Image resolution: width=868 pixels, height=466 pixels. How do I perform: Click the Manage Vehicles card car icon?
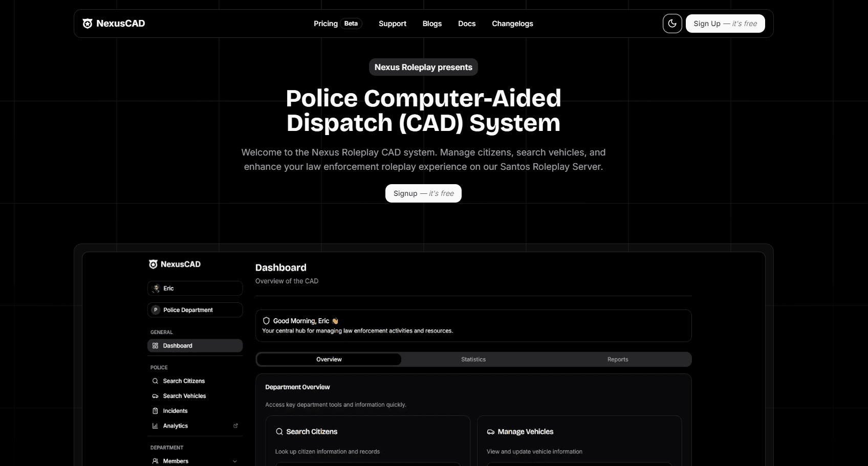[491, 432]
